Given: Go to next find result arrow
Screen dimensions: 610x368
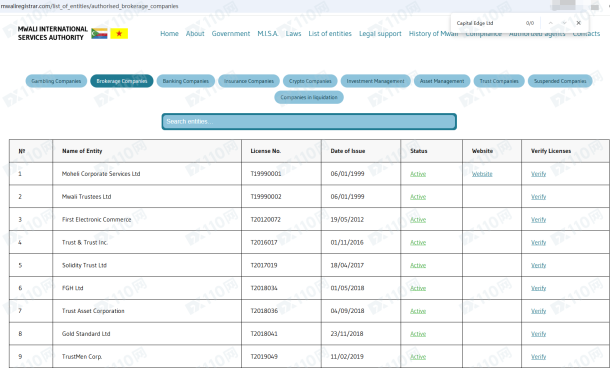Looking at the screenshot, I should pos(564,23).
